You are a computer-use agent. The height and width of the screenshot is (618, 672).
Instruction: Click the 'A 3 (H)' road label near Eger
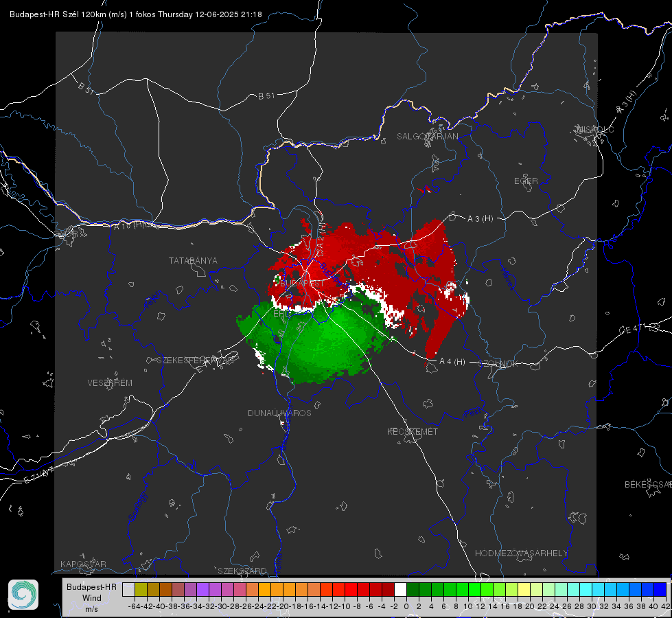pos(480,219)
